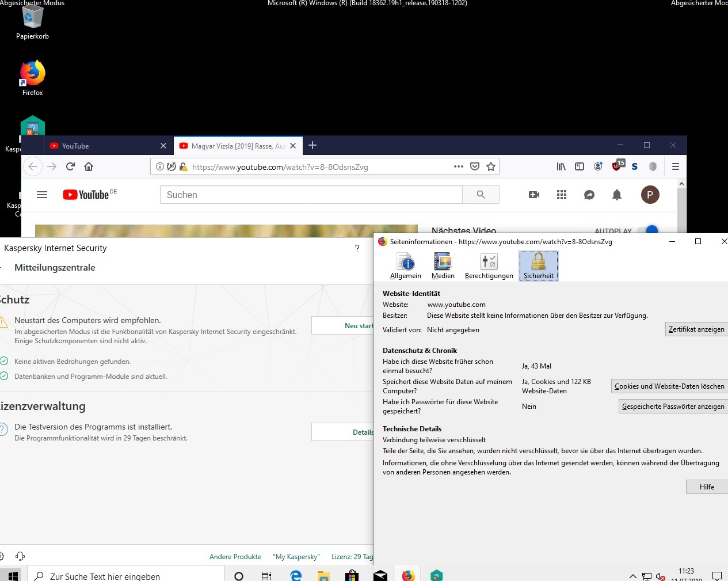
Task: Open a new Firefox tab with plus button
Action: click(312, 145)
